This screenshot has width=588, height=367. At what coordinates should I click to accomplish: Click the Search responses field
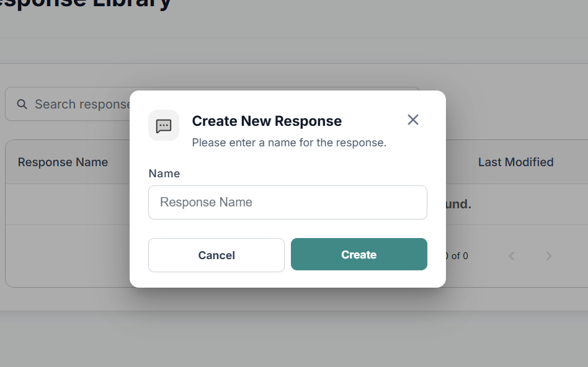click(x=81, y=104)
